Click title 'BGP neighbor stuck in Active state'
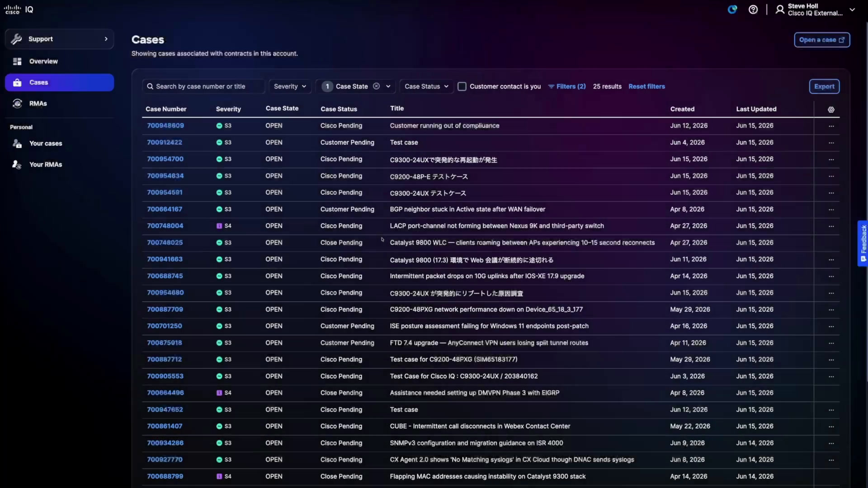 467,209
